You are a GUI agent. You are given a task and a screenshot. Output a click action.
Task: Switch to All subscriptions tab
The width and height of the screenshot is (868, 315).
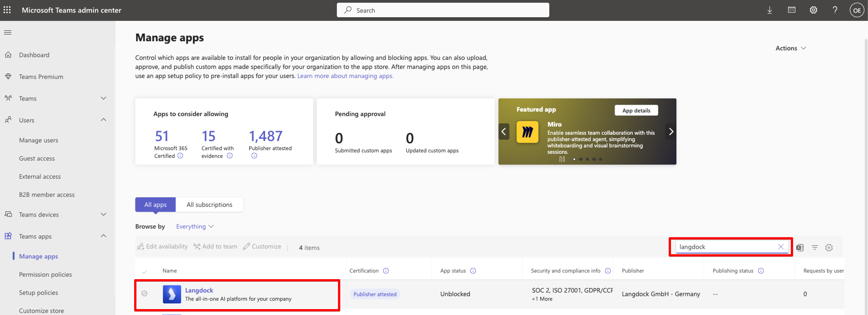(209, 205)
